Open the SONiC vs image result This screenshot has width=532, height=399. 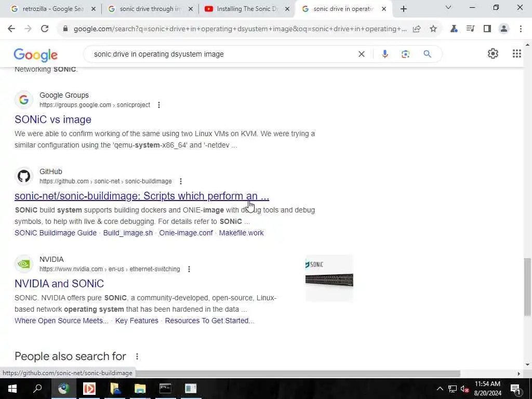(53, 119)
